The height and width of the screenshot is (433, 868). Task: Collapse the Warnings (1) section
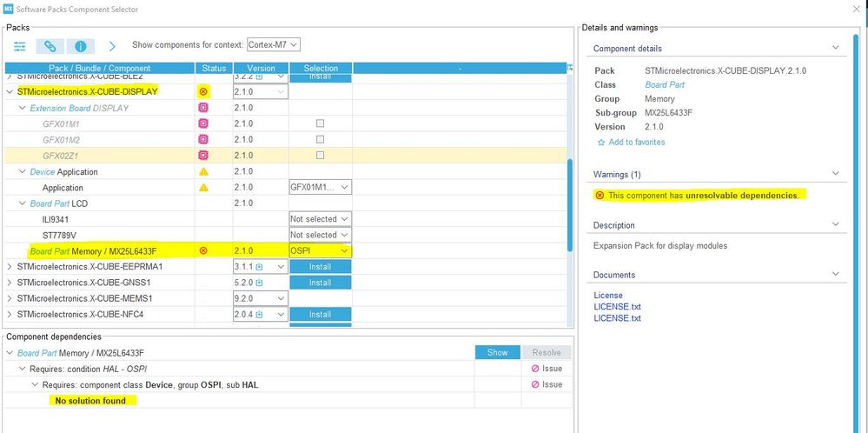[x=835, y=174]
